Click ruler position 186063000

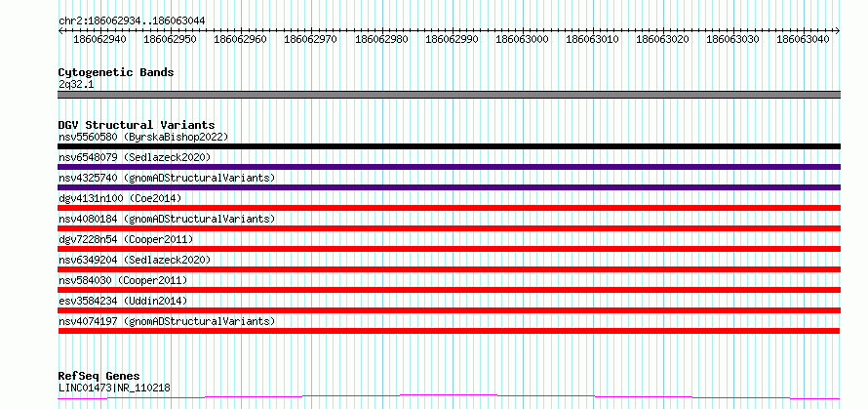tap(522, 39)
